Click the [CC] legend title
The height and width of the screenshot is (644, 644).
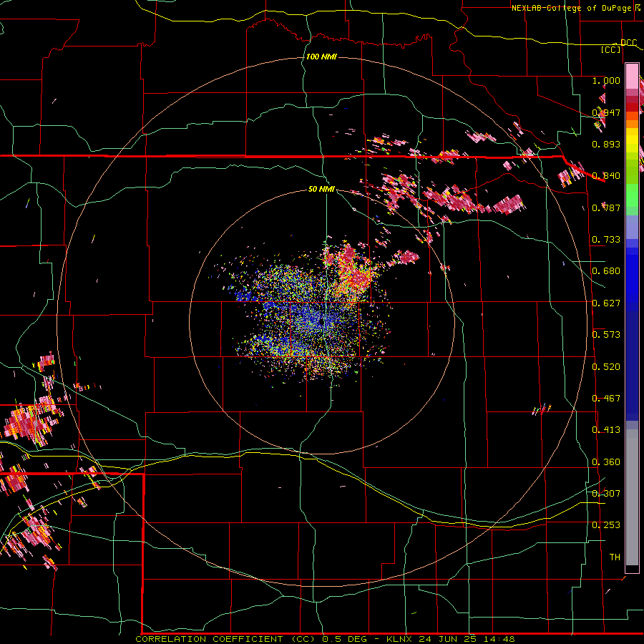[610, 49]
